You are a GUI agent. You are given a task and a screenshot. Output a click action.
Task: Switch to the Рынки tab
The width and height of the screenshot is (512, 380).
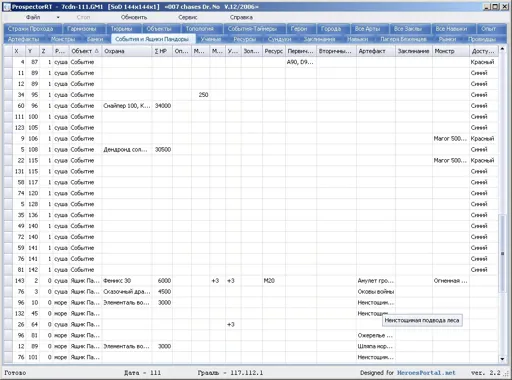[447, 39]
